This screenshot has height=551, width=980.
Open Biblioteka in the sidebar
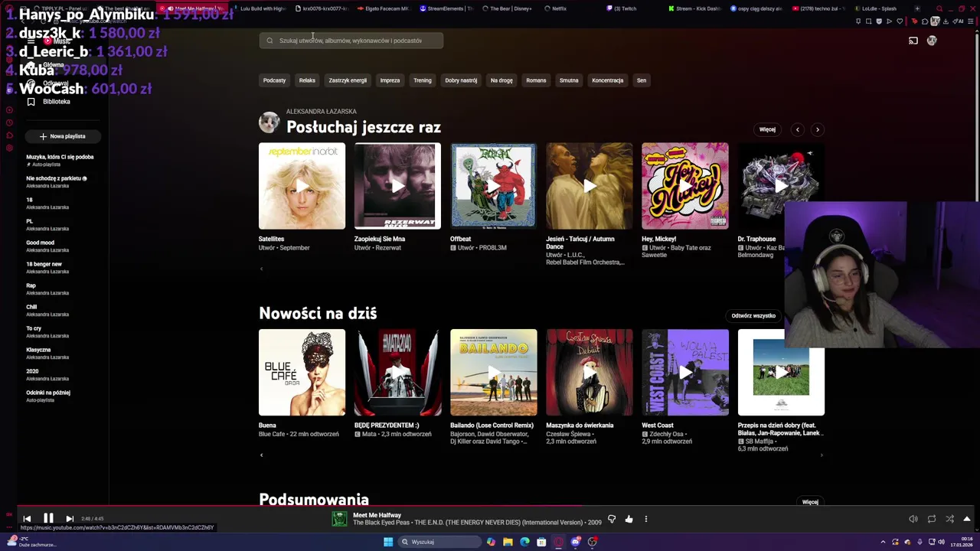56,102
